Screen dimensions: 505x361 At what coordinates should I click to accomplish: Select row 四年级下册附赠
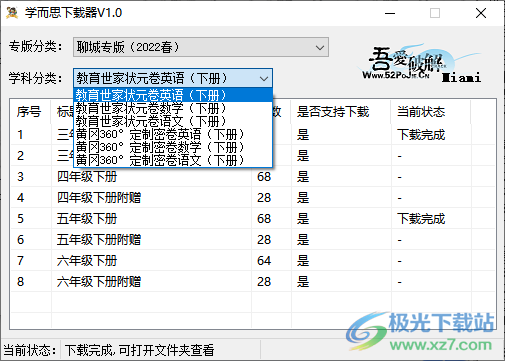point(253,198)
